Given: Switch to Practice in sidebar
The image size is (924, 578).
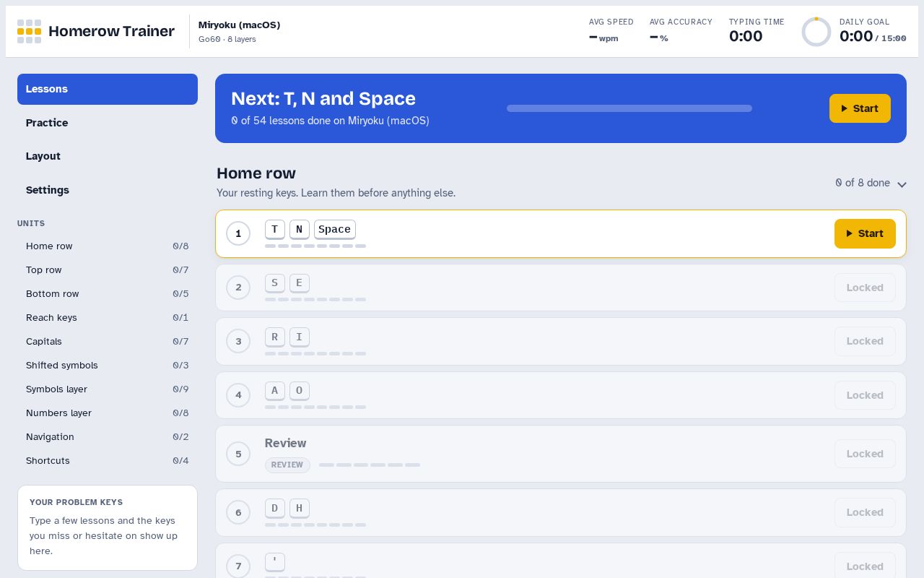Looking at the screenshot, I should (108, 123).
